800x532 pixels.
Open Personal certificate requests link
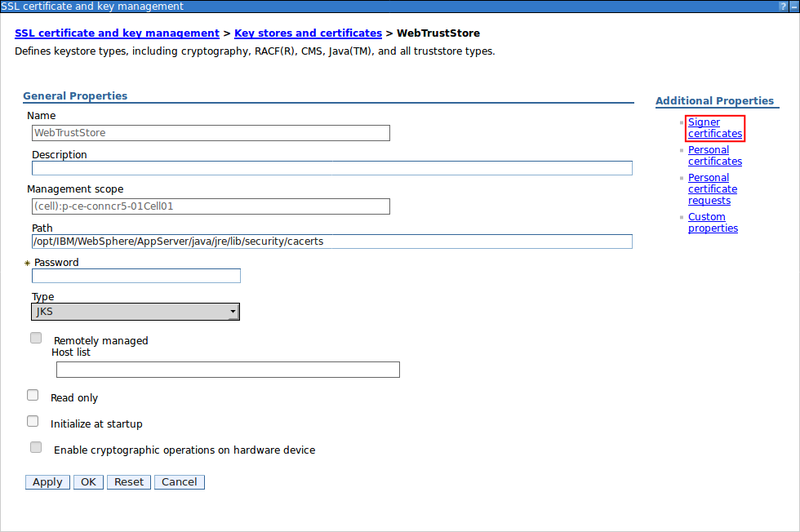tap(712, 189)
